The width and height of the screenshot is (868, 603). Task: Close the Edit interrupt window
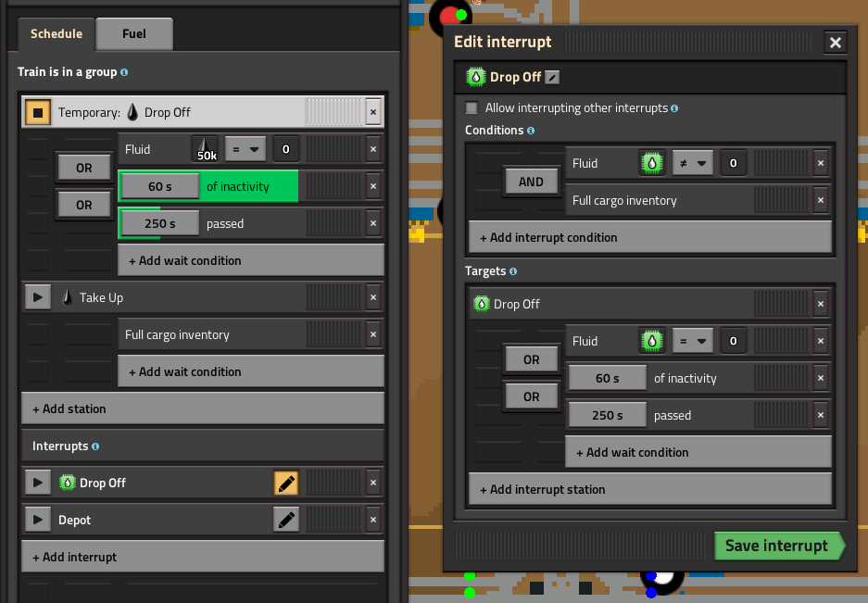(x=836, y=42)
